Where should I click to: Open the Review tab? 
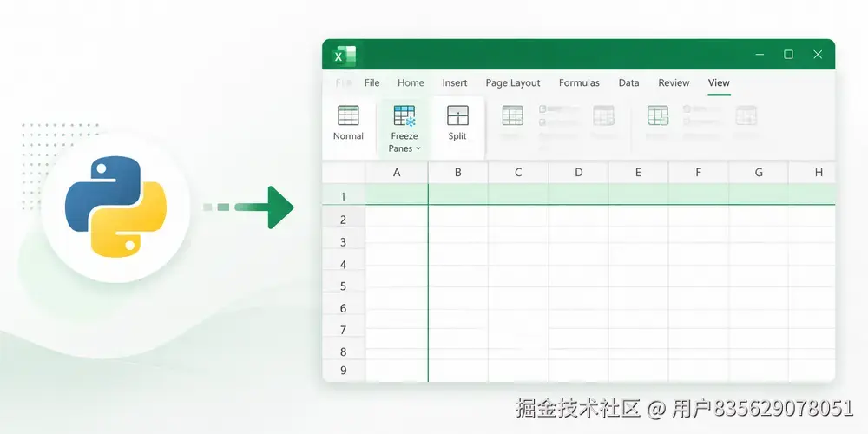(x=674, y=83)
